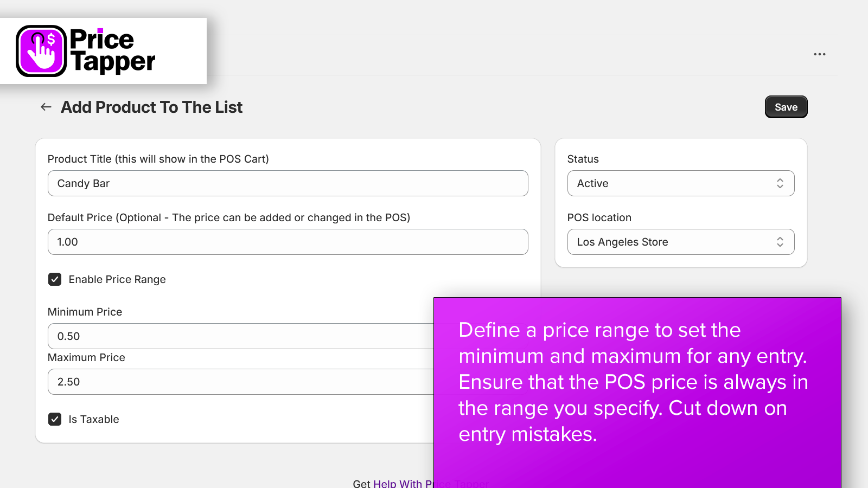Screen dimensions: 868x488
Task: Click the Is Taxable label text
Action: click(x=94, y=419)
